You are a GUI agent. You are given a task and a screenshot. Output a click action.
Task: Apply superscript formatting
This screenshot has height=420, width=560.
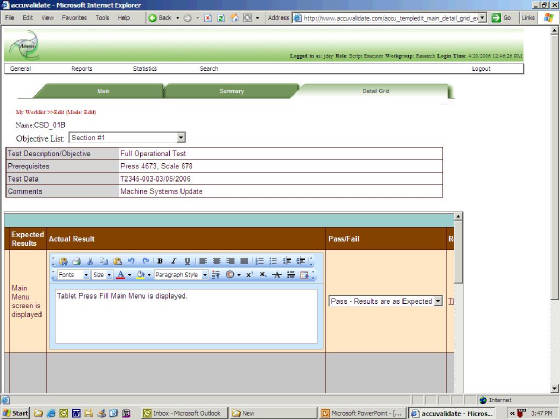pos(249,275)
